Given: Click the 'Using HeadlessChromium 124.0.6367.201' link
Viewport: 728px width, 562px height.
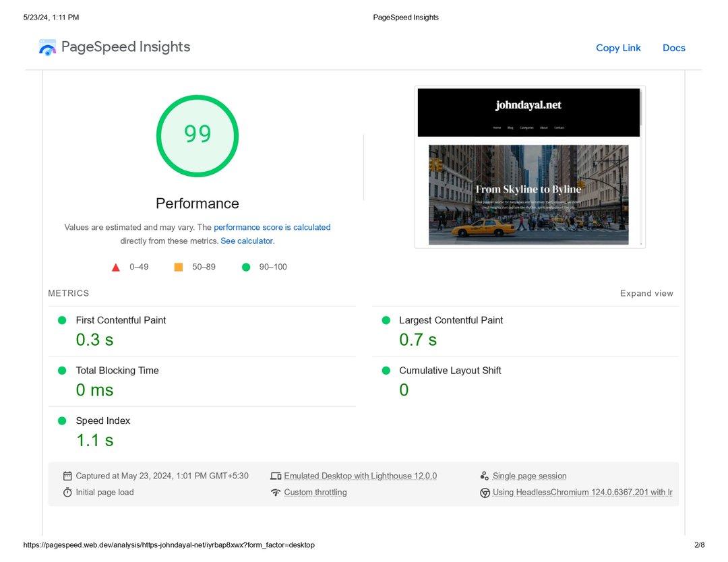Looking at the screenshot, I should (582, 493).
